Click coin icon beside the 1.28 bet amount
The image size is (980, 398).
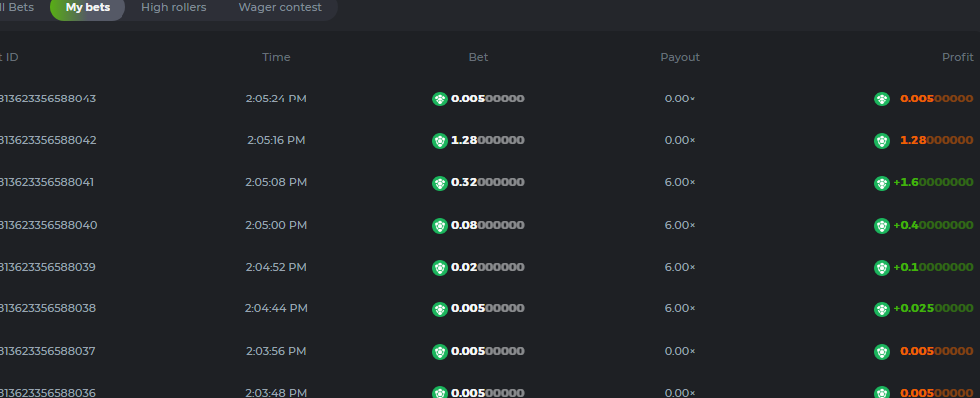click(x=439, y=141)
